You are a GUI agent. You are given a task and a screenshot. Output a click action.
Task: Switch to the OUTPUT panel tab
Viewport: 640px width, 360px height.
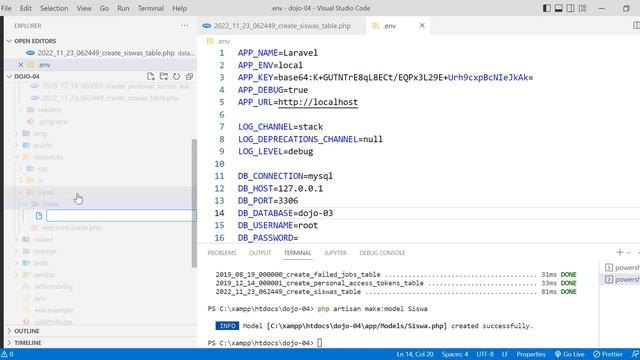pyautogui.click(x=260, y=253)
